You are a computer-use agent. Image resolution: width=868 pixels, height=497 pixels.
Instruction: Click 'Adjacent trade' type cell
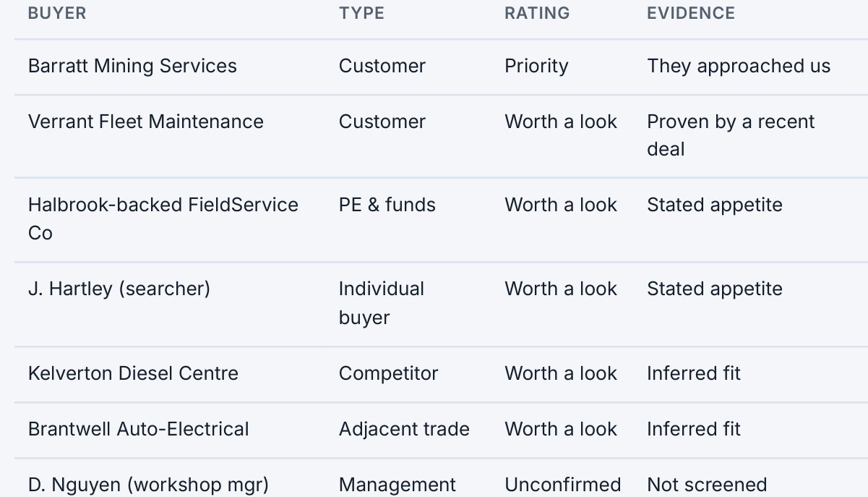(404, 429)
